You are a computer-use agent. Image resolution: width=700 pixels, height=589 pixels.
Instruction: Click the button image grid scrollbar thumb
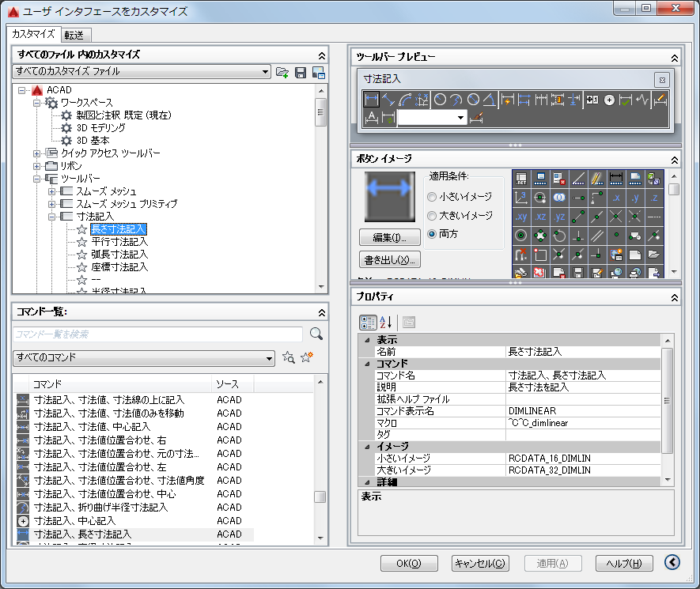tap(674, 189)
